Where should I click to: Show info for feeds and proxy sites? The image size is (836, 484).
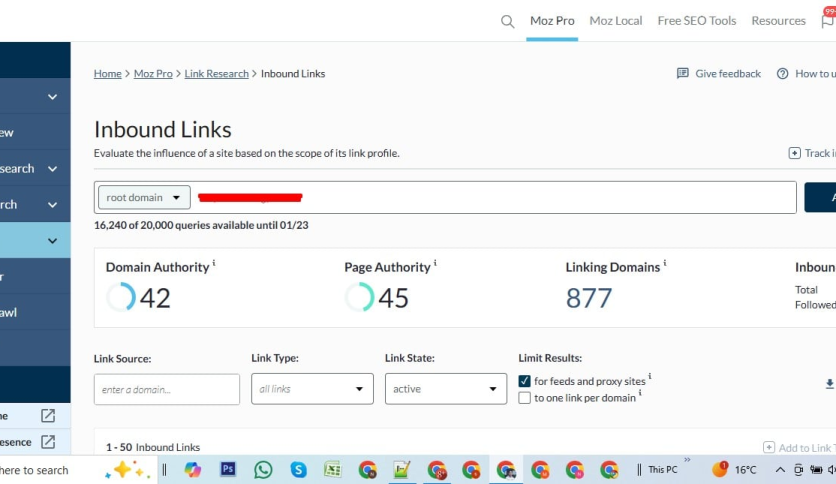[650, 376]
